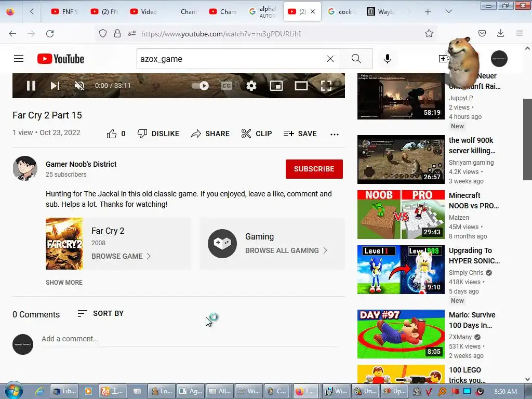The width and height of the screenshot is (532, 399).
Task: Switch to theater mode
Action: click(x=301, y=86)
